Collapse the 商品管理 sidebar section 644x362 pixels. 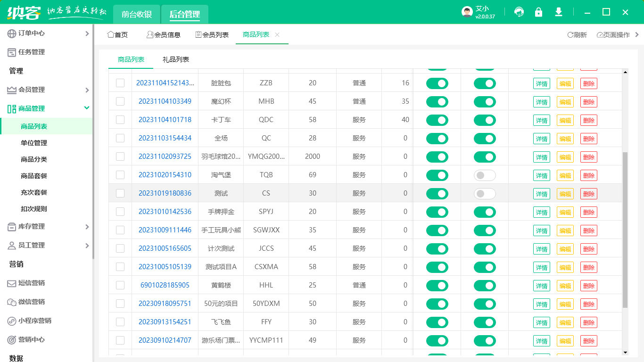(87, 108)
